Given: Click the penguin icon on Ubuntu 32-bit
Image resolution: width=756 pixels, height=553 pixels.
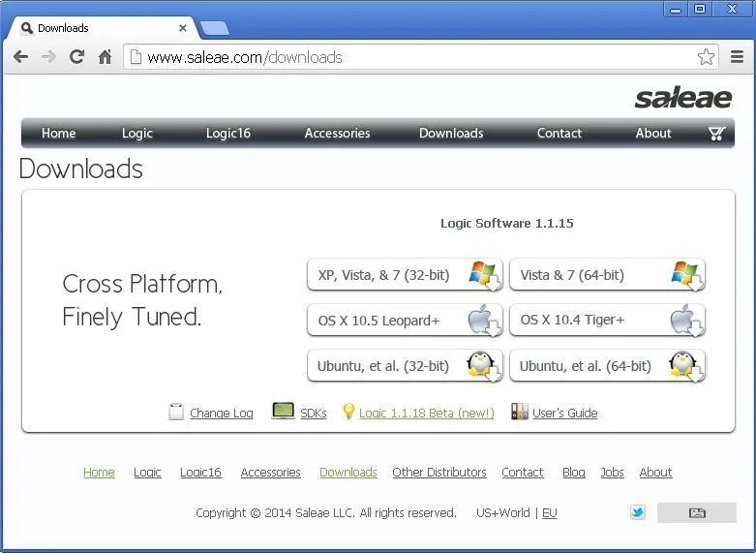Looking at the screenshot, I should [x=482, y=365].
